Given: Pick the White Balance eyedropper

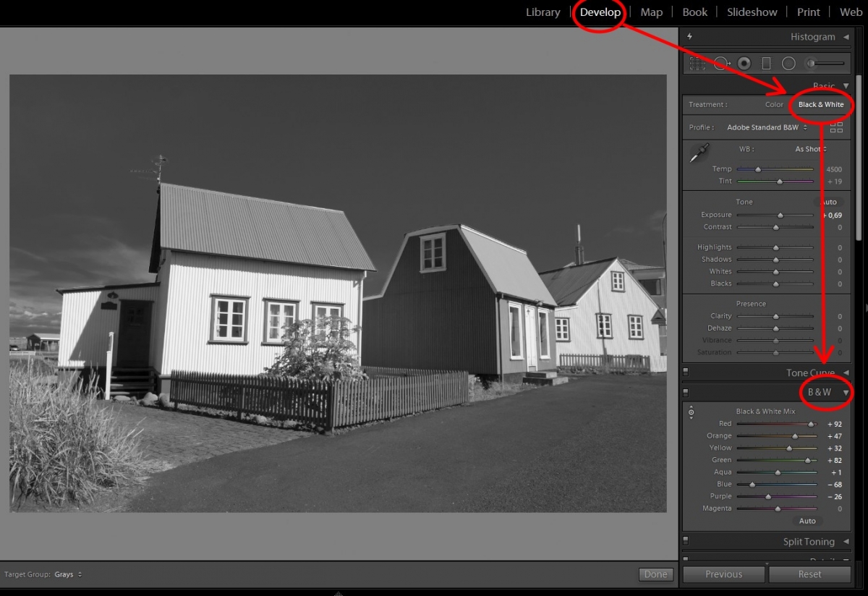Looking at the screenshot, I should tap(699, 153).
